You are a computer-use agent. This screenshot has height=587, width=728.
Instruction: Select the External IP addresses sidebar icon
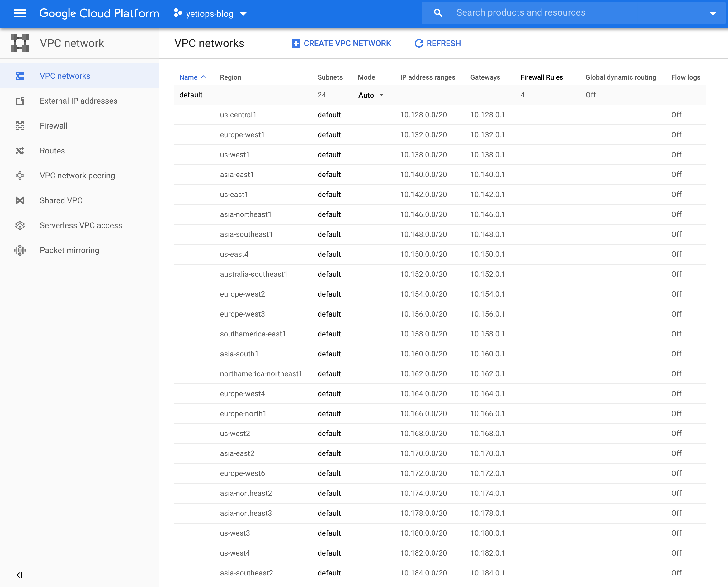20,101
